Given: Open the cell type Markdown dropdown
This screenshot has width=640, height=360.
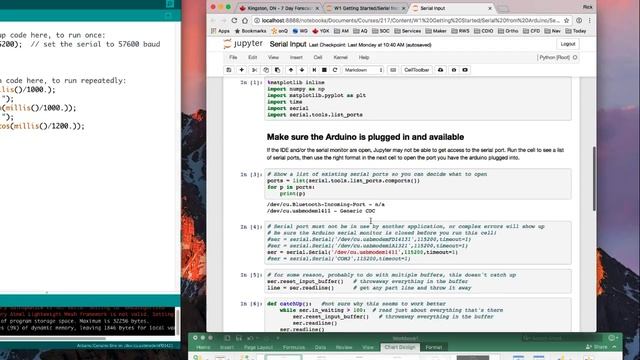Looking at the screenshot, I should tap(363, 70).
